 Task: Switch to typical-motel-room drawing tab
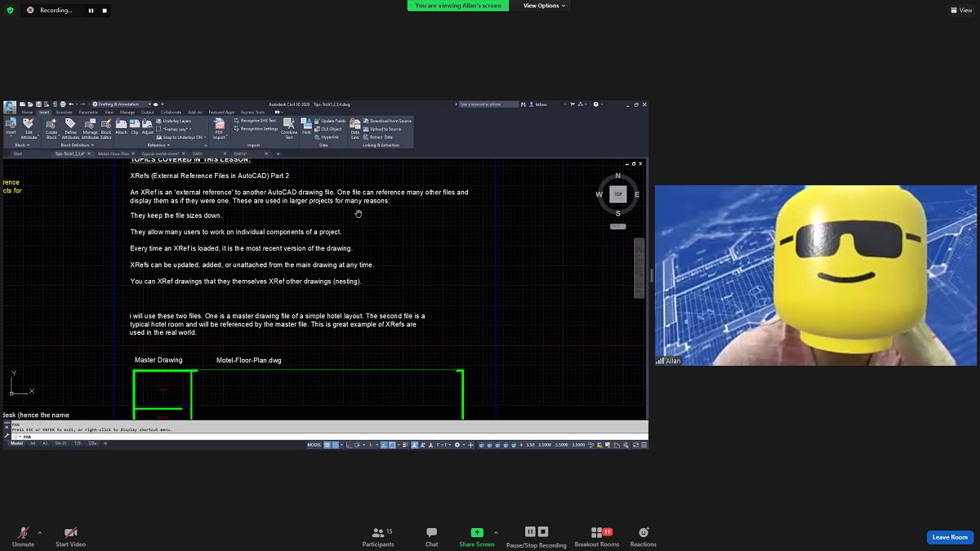point(160,153)
